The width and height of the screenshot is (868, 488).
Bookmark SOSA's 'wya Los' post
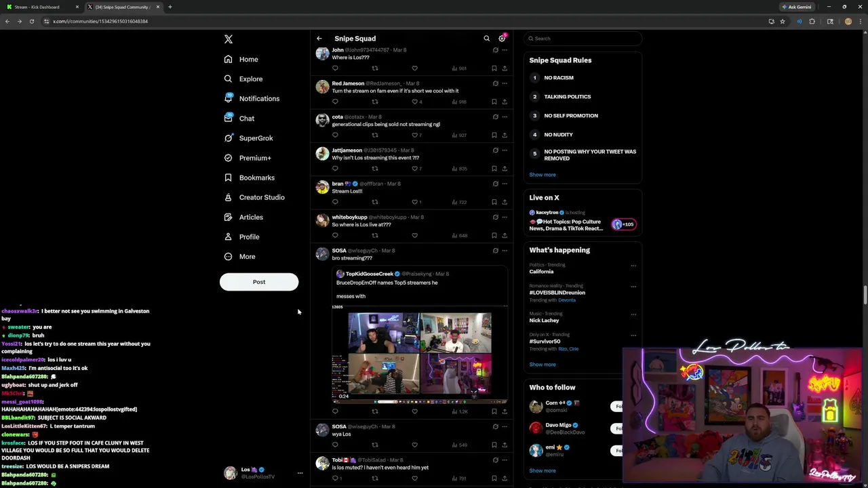[494, 445]
